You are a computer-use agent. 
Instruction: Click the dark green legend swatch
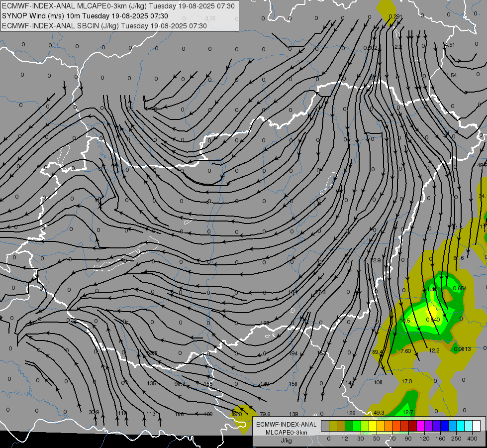[x=349, y=426]
